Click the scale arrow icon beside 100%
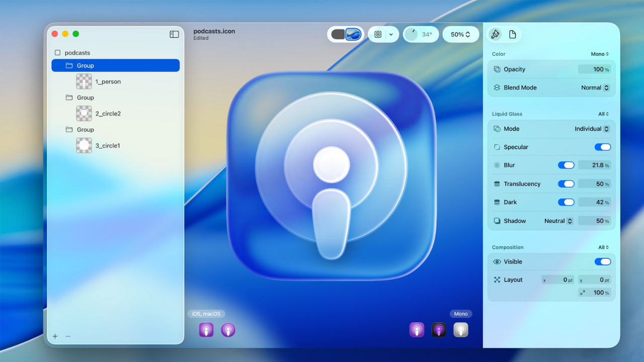Screen dimensions: 644x362 click(583, 293)
